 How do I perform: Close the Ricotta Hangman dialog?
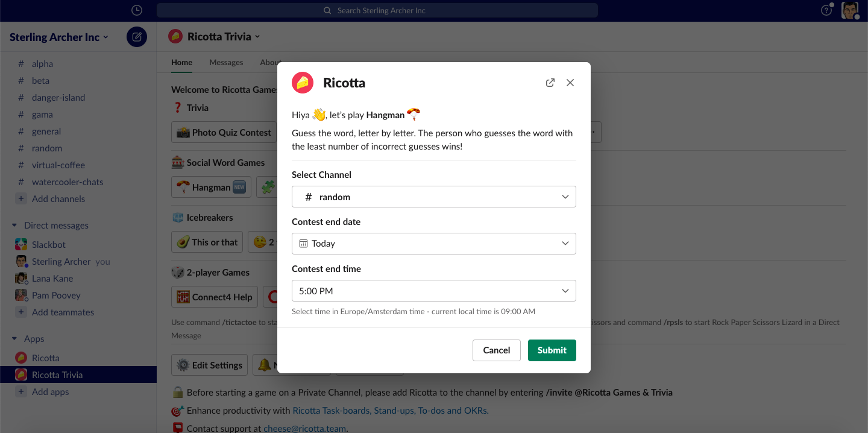[x=570, y=83]
